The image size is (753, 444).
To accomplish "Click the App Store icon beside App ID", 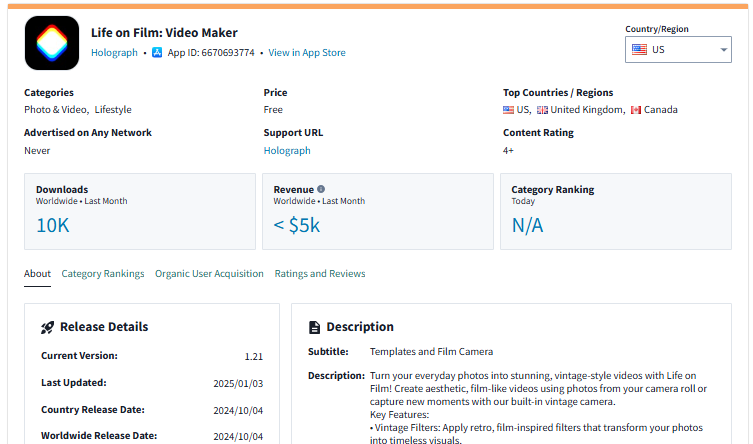I will (157, 53).
